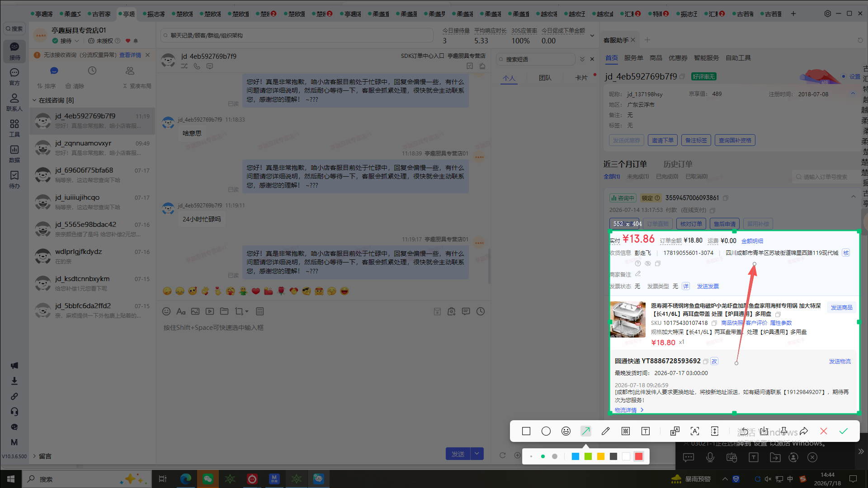
Task: Switch to the 团队 quick phrase tab
Action: (545, 78)
